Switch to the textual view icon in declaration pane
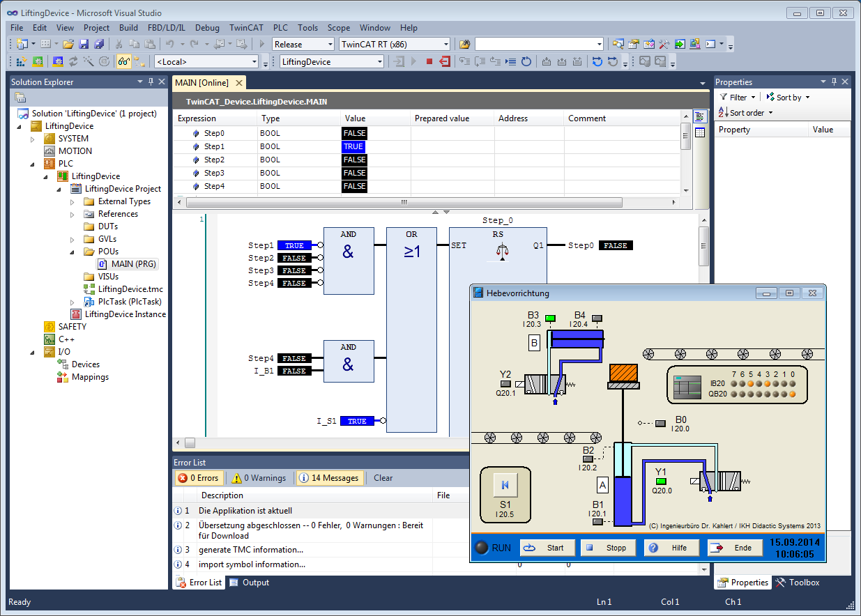 tap(701, 116)
